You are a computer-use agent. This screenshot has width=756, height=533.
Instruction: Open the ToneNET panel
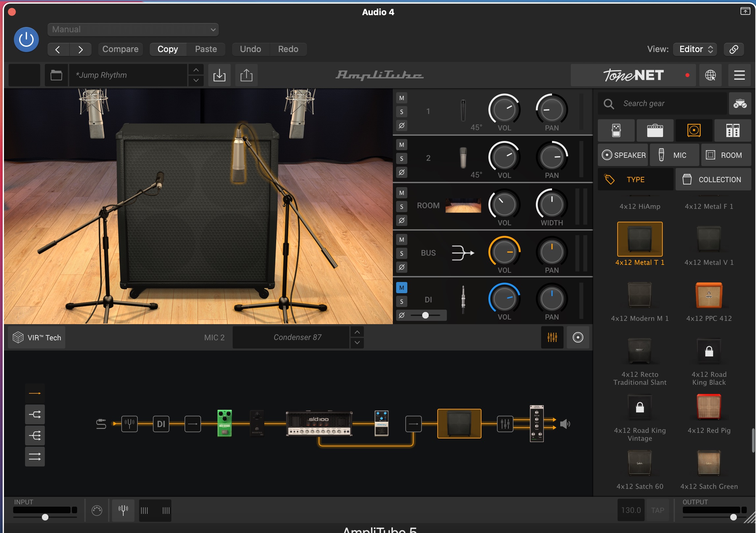point(633,75)
